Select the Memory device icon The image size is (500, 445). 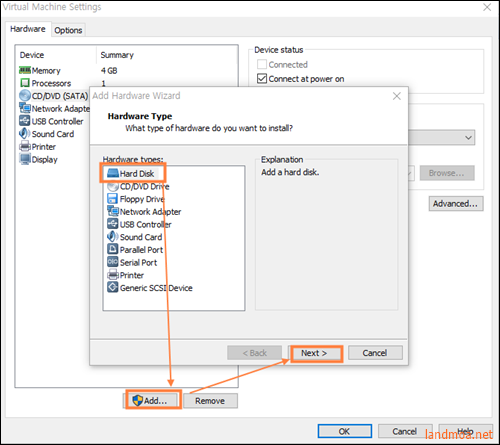(x=25, y=70)
